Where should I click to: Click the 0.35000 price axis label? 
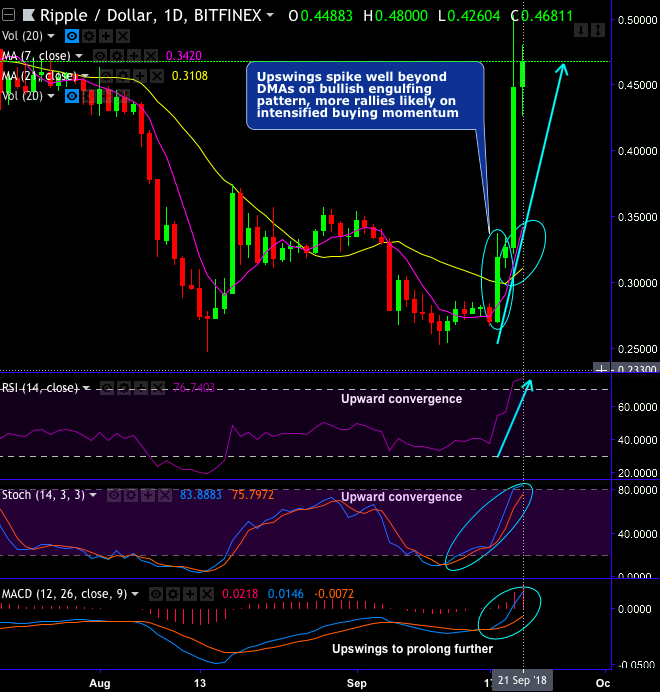click(x=637, y=217)
